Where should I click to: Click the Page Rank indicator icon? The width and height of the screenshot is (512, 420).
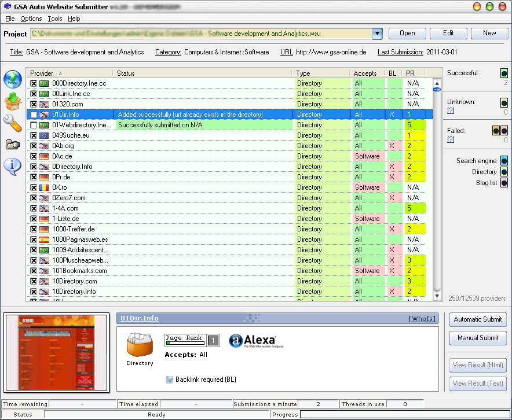(192, 340)
